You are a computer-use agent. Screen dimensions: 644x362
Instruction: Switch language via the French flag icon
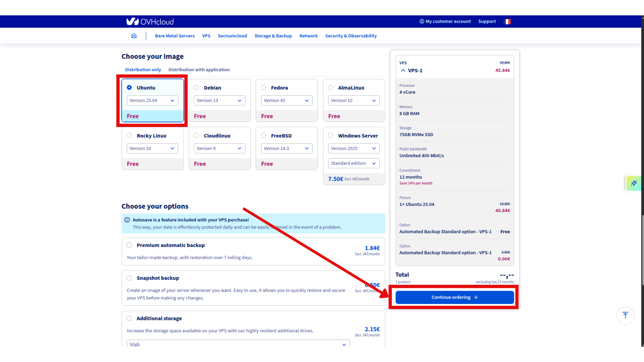[507, 21]
